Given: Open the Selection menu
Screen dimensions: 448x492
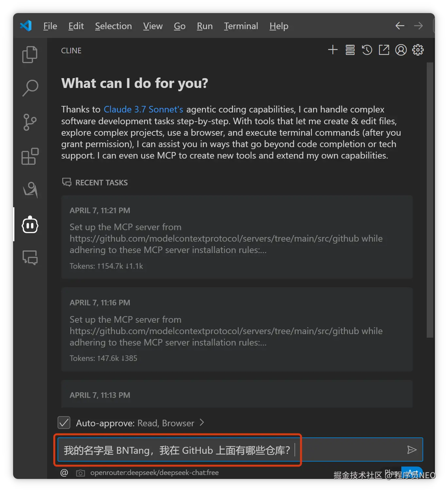Looking at the screenshot, I should click(113, 26).
